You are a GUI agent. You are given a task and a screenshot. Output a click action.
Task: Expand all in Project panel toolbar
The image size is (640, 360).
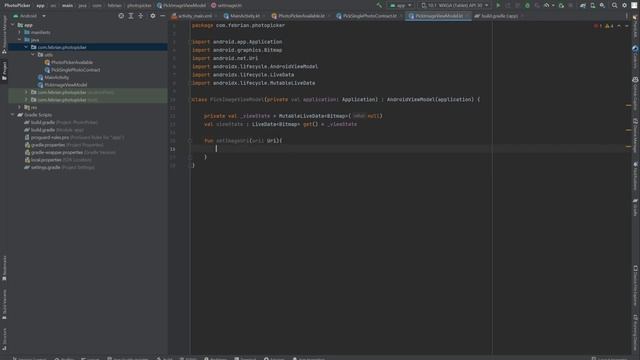[131, 16]
